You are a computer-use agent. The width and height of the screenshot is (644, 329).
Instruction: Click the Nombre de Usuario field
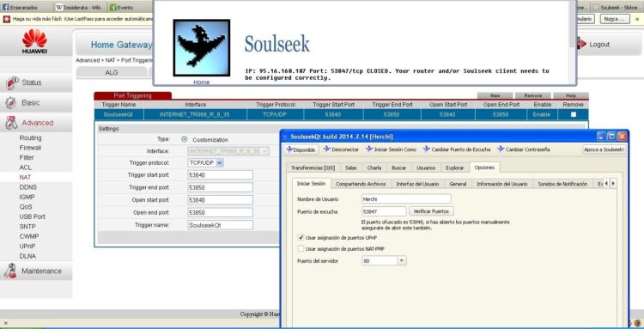pyautogui.click(x=406, y=198)
